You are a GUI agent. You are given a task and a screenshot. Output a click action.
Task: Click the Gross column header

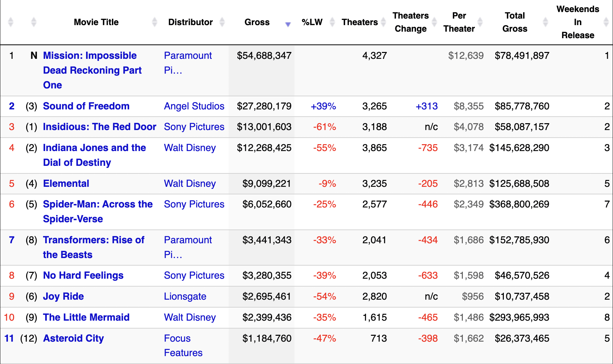pos(257,22)
